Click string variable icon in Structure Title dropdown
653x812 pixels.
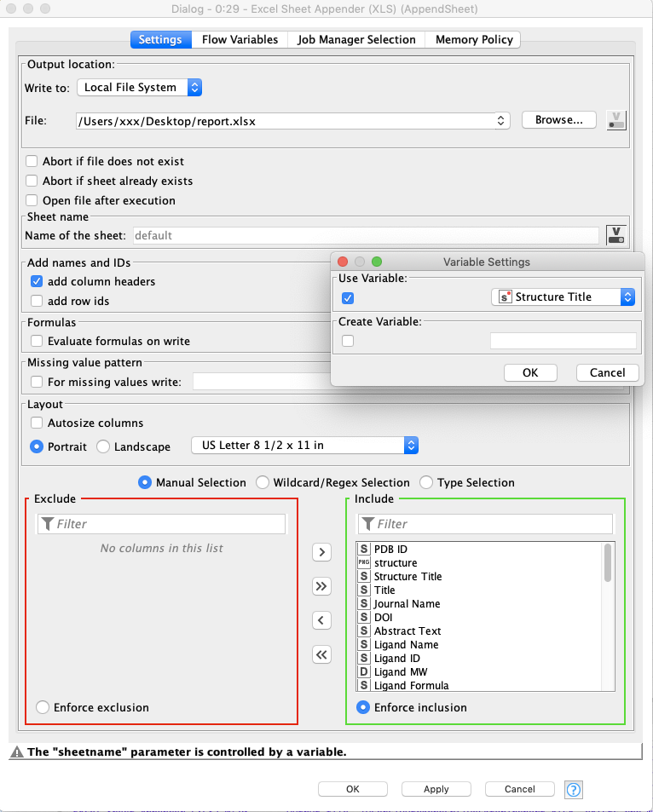(x=505, y=297)
